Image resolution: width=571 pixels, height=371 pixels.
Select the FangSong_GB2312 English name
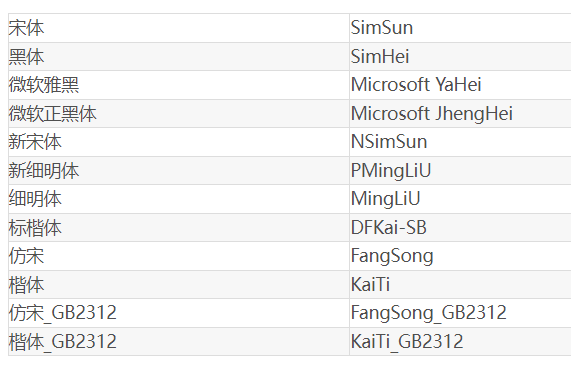pyautogui.click(x=428, y=313)
